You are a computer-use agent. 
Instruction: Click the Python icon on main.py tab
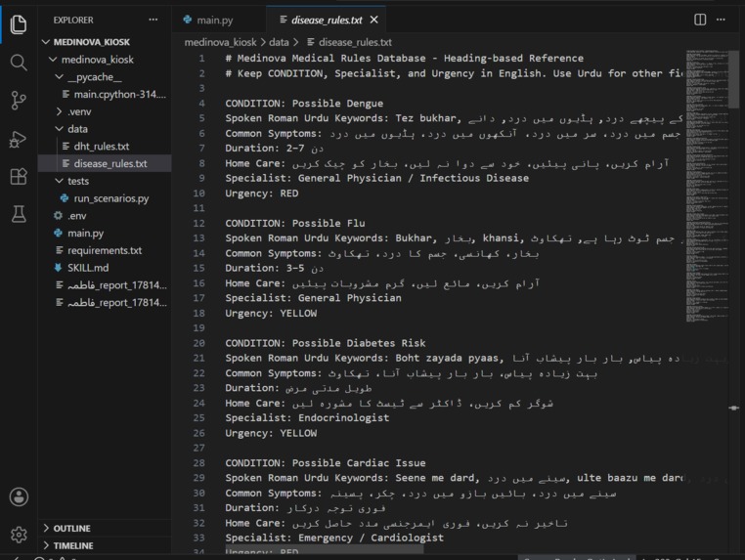coord(188,20)
